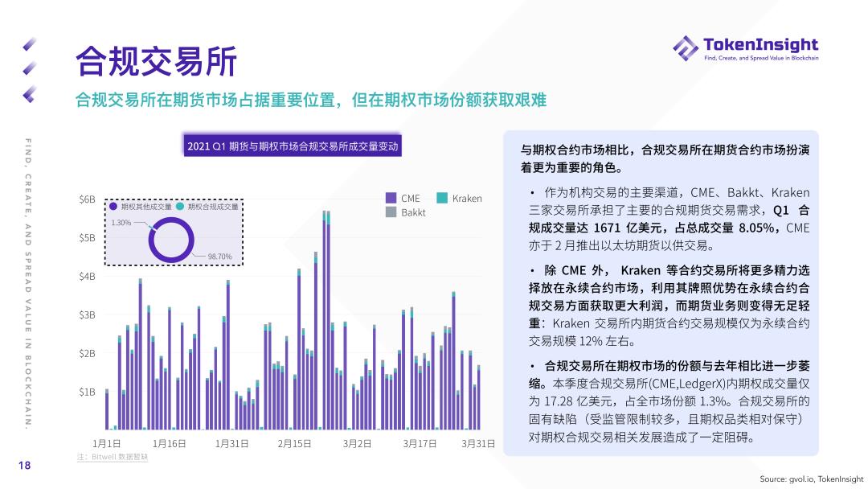Viewport: 868px width, 489px height.
Task: Toggle CME series visibility in the chart legend
Action: point(391,198)
